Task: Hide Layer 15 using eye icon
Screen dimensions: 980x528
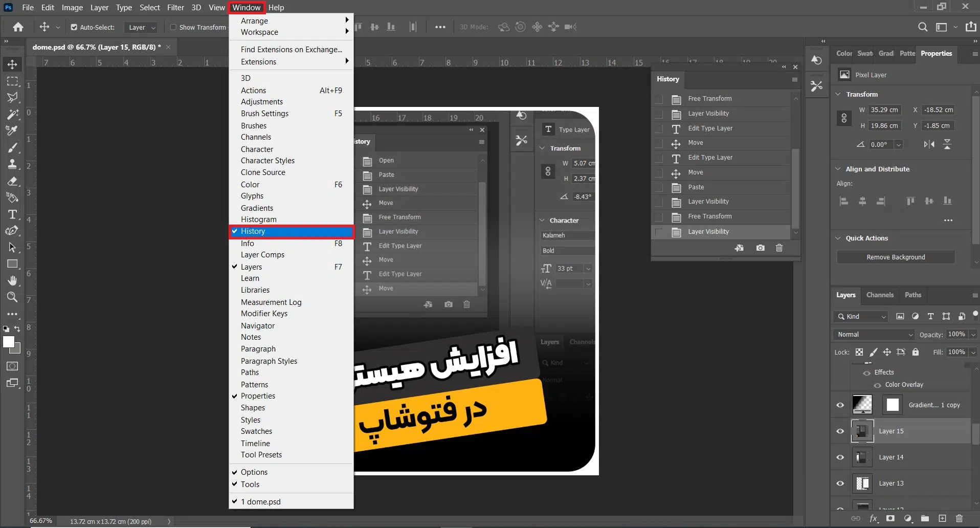Action: pos(840,431)
